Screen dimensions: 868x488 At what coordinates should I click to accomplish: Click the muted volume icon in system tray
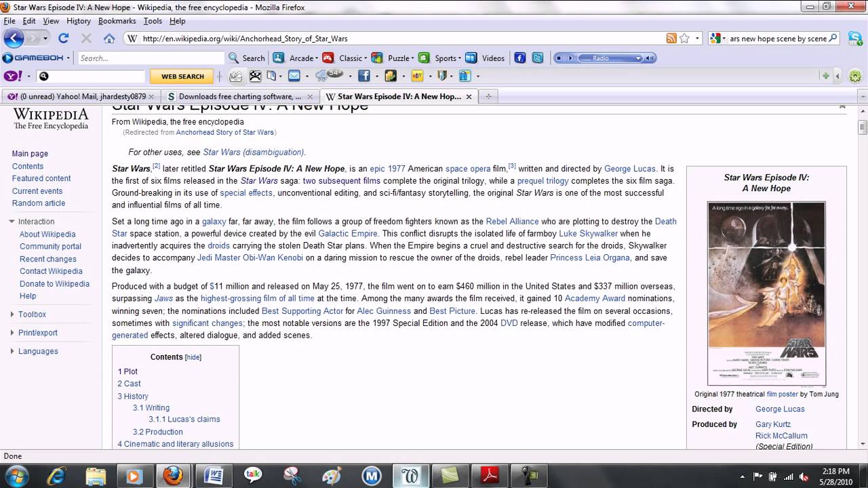point(804,476)
